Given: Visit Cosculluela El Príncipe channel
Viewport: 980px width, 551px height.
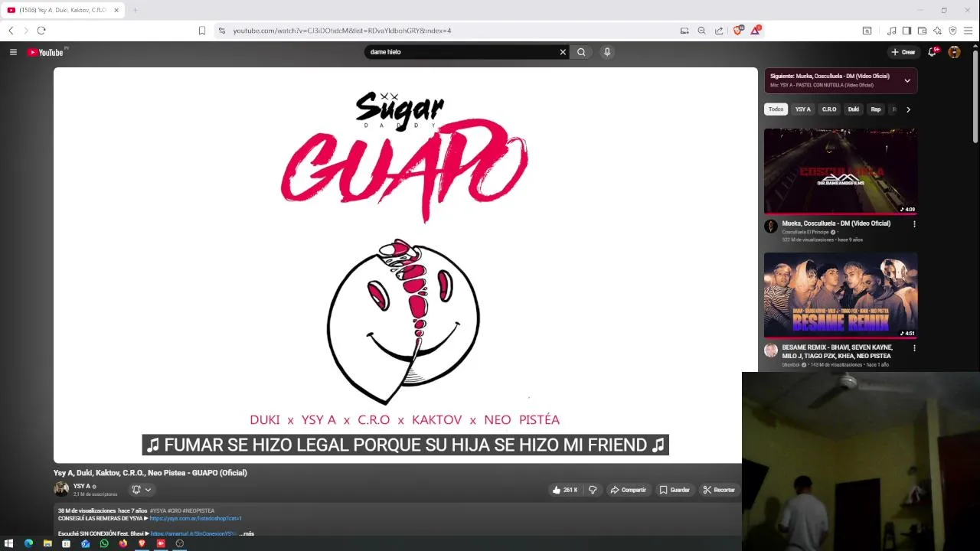Looking at the screenshot, I should pyautogui.click(x=805, y=232).
